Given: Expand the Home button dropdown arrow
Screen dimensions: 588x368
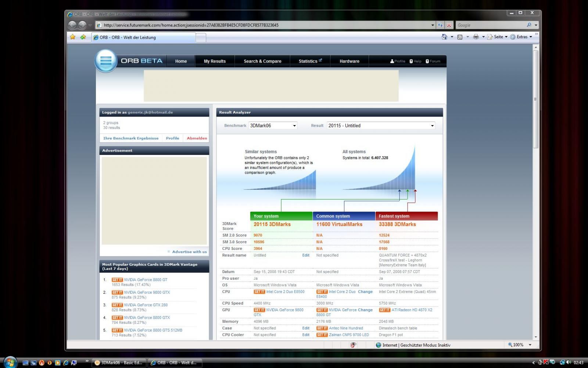Looking at the screenshot, I should tap(452, 37).
